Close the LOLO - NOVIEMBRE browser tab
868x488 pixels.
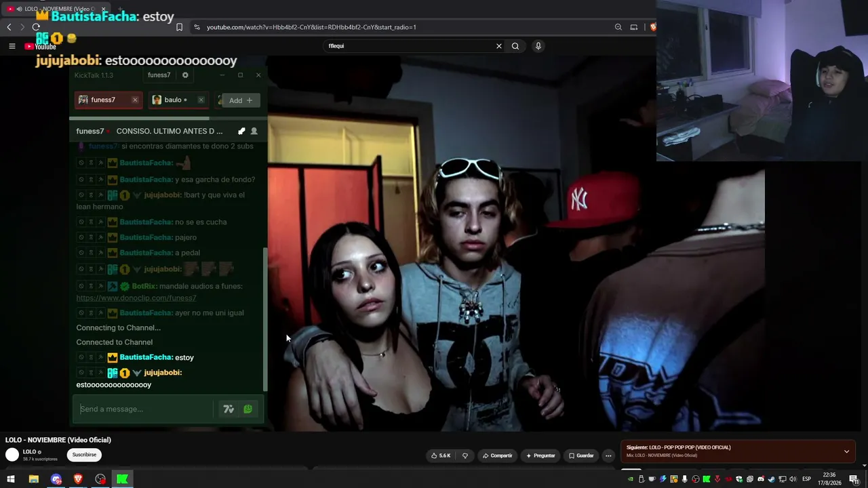pyautogui.click(x=103, y=9)
